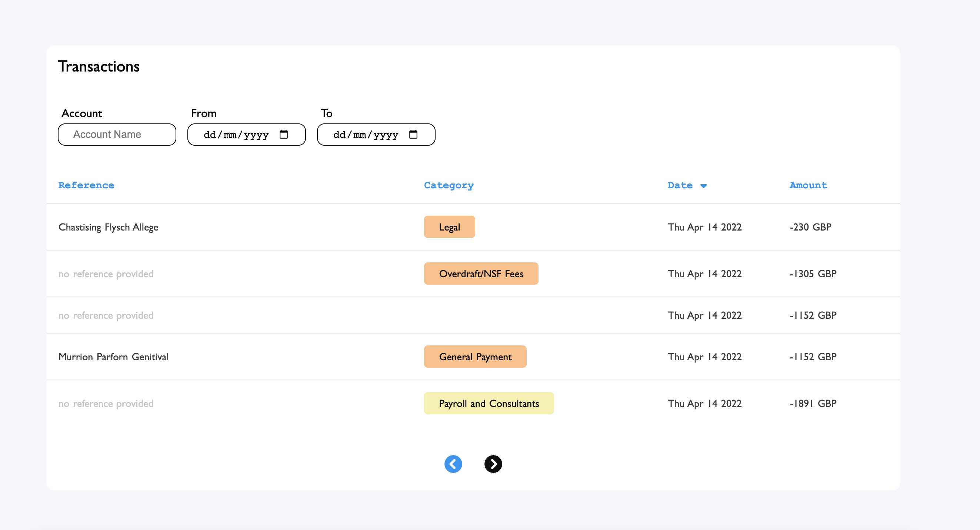Screen dimensions: 980x530
Task: Select the General Payment category tag
Action: tap(475, 357)
